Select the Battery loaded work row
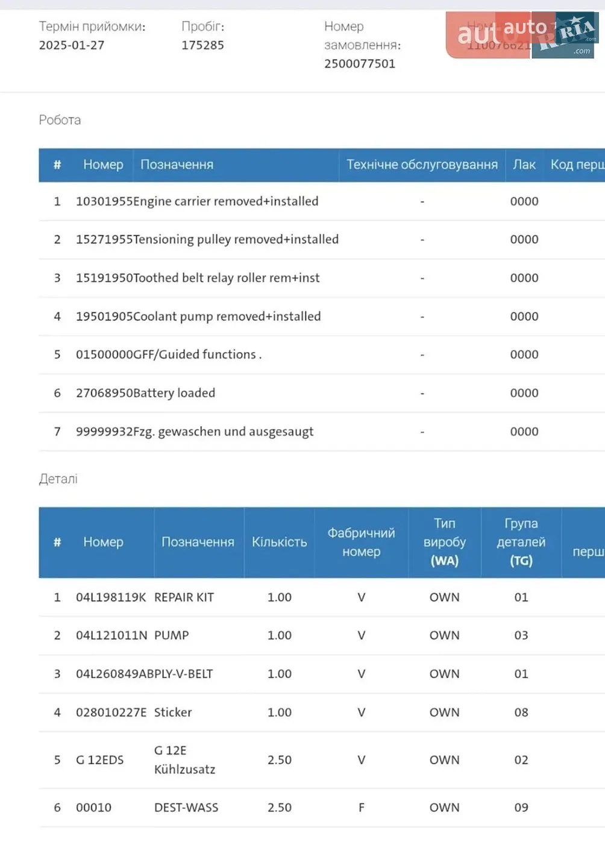 [322, 393]
